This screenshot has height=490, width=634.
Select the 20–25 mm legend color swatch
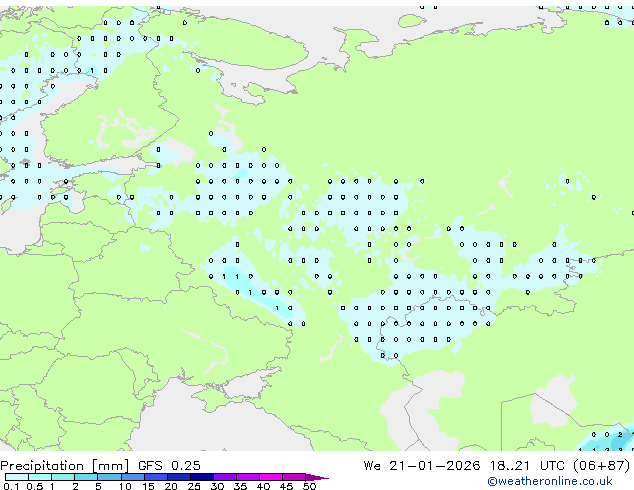click(178, 477)
